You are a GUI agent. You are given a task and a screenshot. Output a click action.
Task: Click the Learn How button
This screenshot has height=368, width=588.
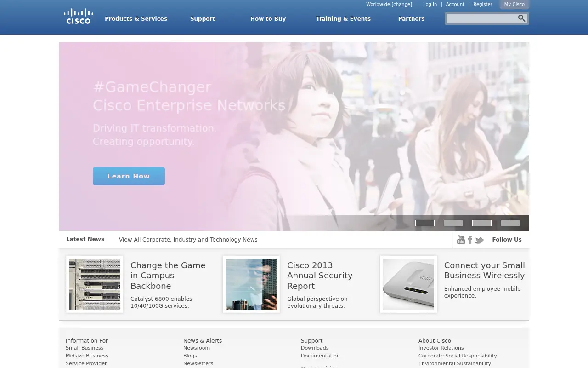point(129,176)
